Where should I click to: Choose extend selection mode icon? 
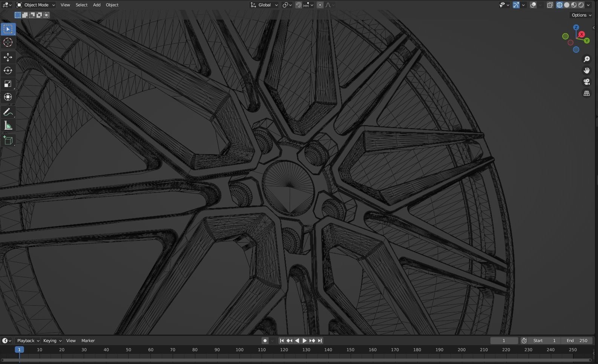coord(25,15)
